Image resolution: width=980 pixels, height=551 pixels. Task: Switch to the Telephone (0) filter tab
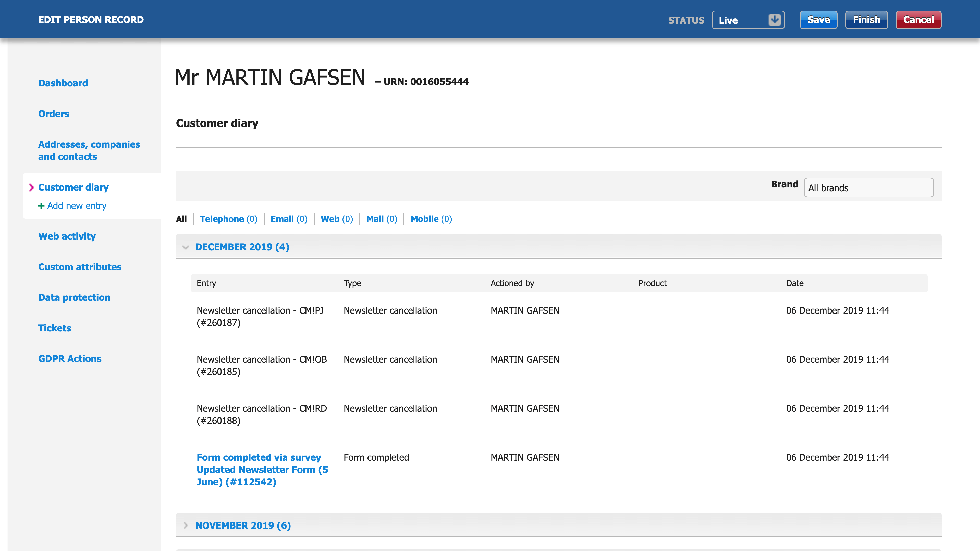[228, 219]
